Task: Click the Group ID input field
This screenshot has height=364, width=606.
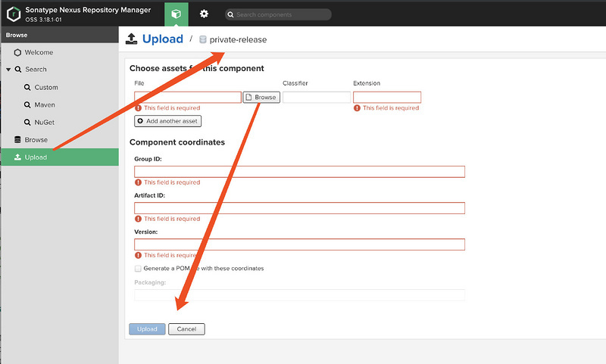Action: coord(299,172)
